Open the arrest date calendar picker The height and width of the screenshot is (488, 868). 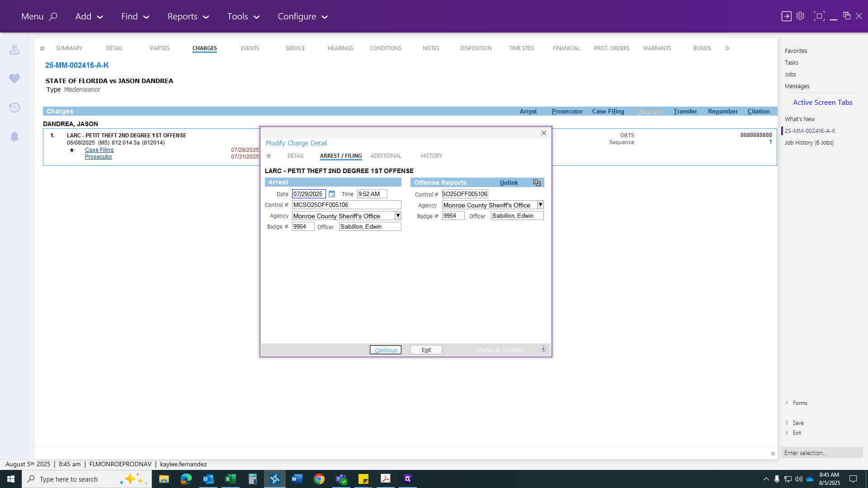point(332,194)
